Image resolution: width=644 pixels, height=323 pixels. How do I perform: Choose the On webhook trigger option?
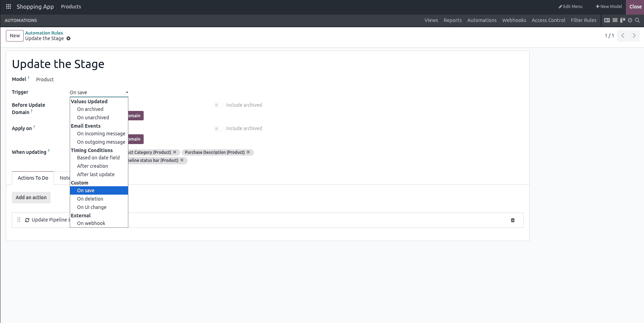point(99,223)
